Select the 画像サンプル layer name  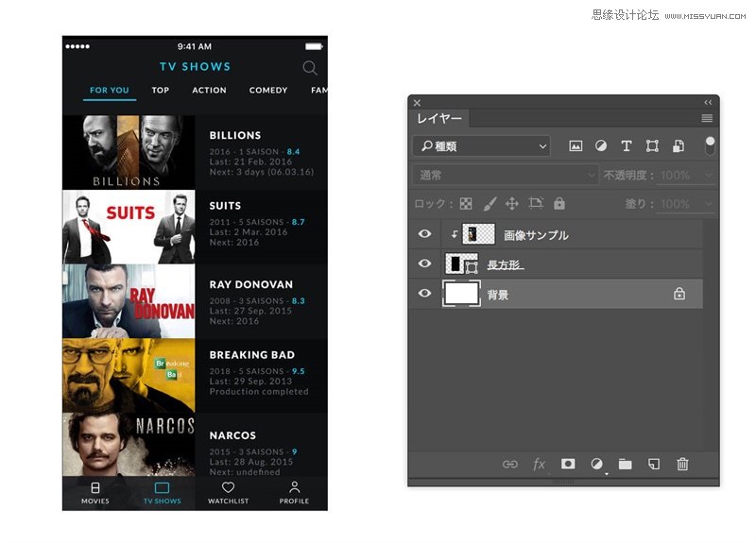(536, 235)
